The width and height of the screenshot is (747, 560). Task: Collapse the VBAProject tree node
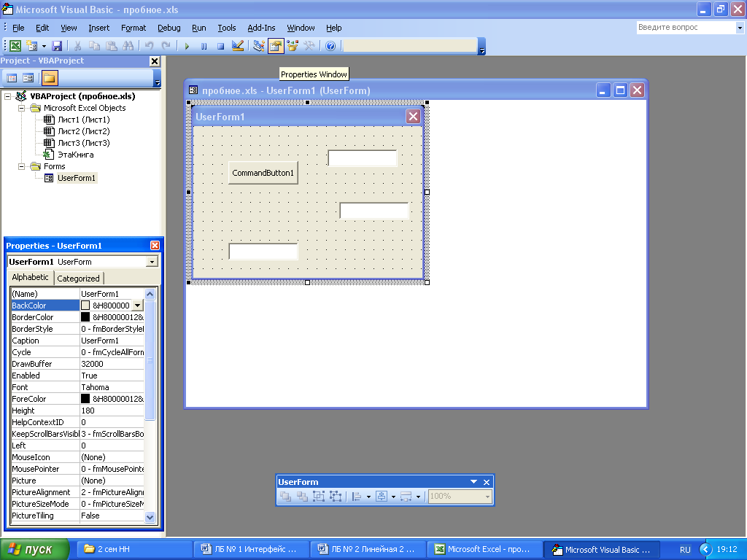tap(7, 96)
